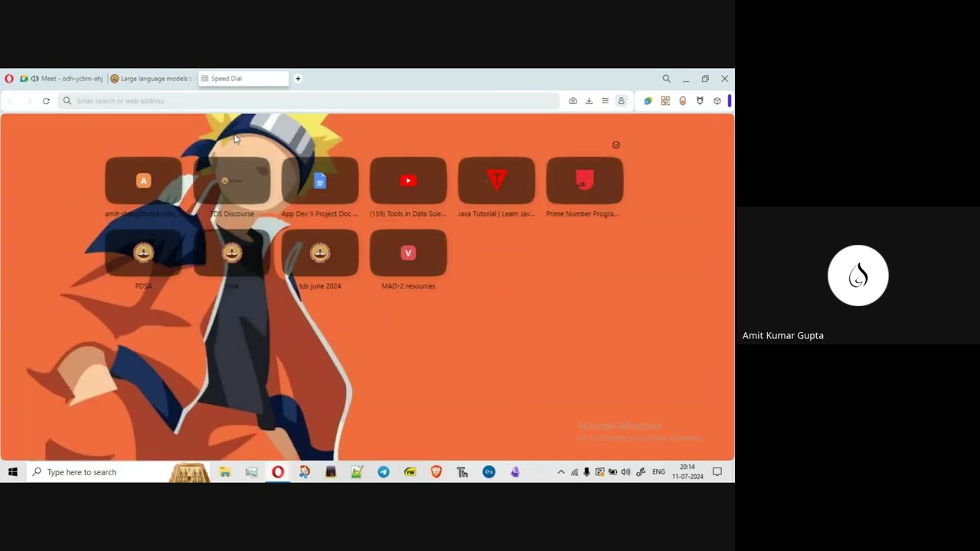The width and height of the screenshot is (980, 551).
Task: Click the 'App Dev II Project Doc' label
Action: [x=319, y=214]
